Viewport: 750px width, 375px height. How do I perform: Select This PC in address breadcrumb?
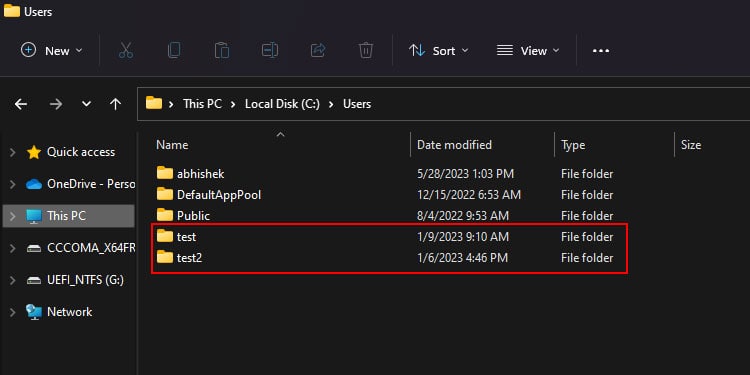(202, 104)
